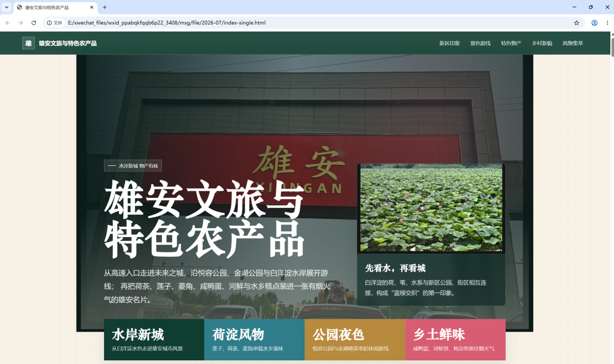This screenshot has height=364, width=614.
Task: Go to 新区印象 nav section
Action: (x=449, y=43)
